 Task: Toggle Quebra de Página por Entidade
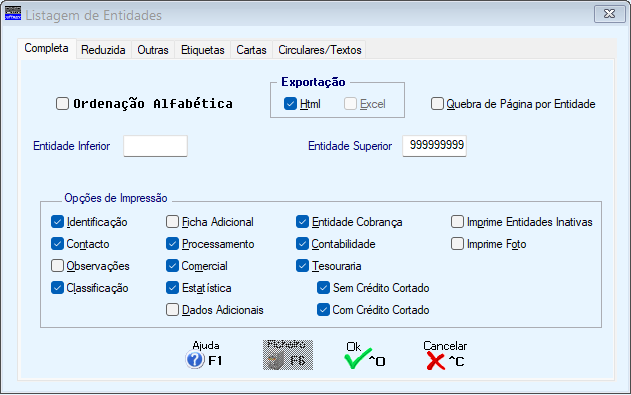coord(437,104)
